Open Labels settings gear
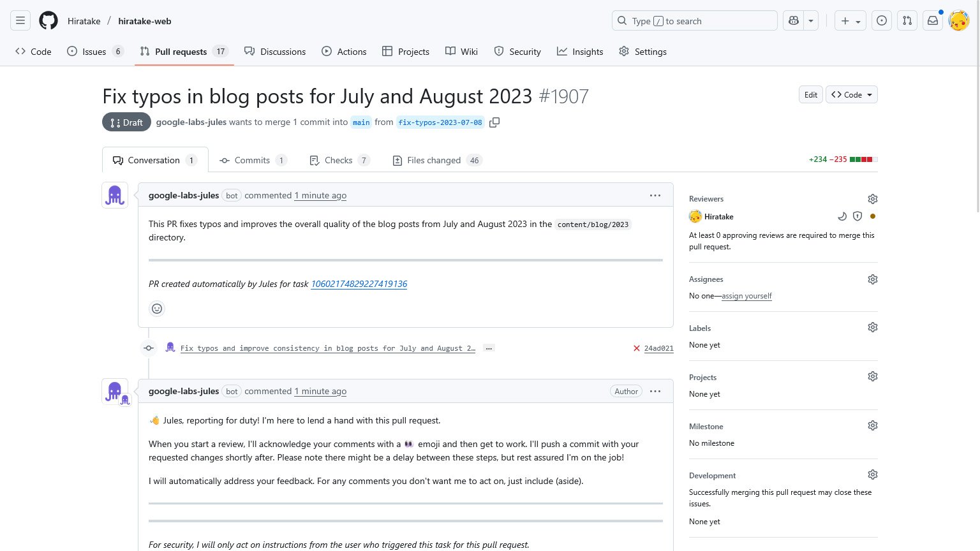 coord(873,327)
